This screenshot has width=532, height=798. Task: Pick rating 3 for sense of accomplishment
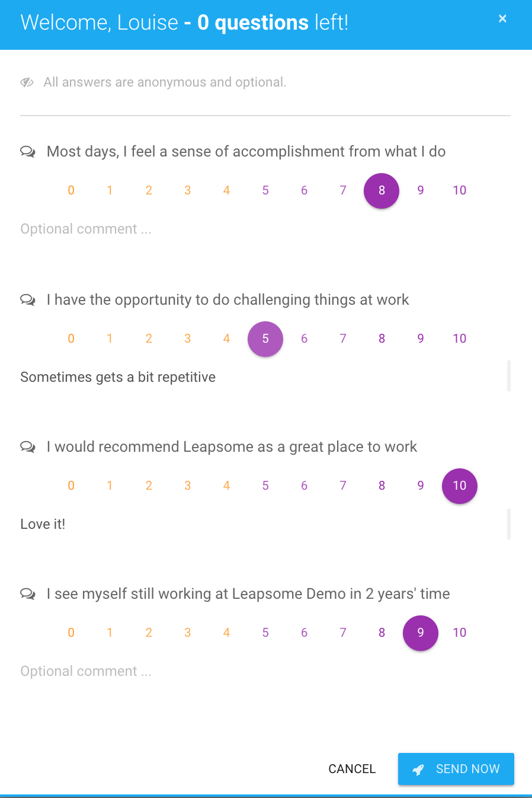tap(188, 190)
